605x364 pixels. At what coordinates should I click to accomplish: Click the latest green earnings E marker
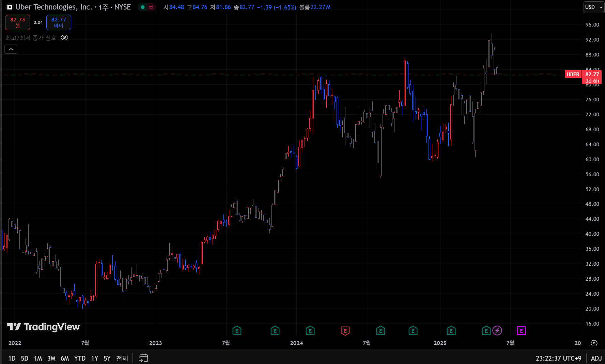tap(486, 331)
